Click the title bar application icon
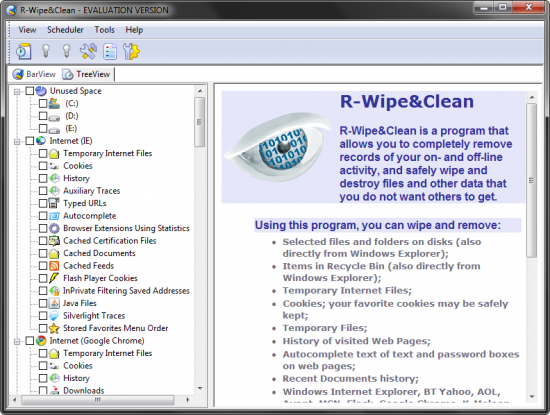The width and height of the screenshot is (550, 415). (12, 10)
